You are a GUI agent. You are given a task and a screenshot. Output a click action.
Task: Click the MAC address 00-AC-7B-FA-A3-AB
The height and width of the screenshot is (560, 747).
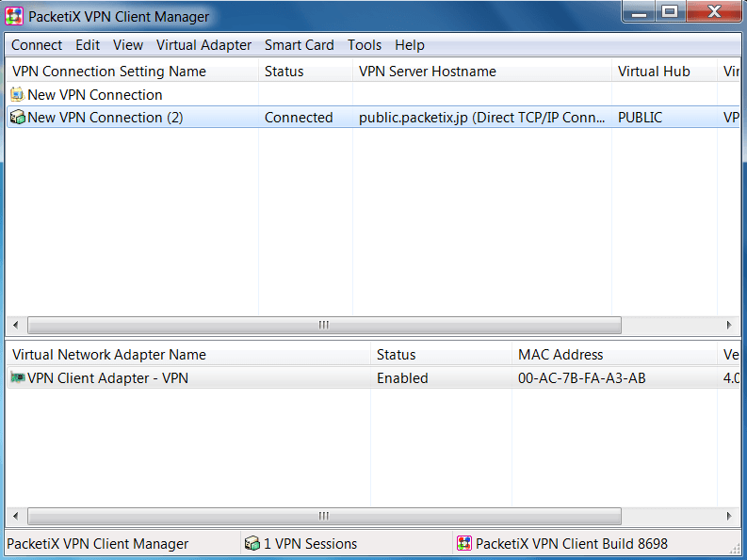click(x=582, y=378)
